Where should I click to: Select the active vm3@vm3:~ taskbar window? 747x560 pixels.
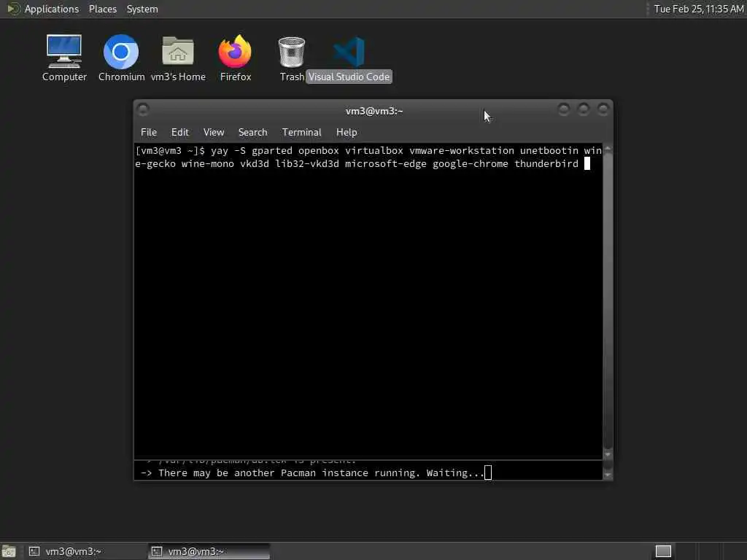coord(209,551)
